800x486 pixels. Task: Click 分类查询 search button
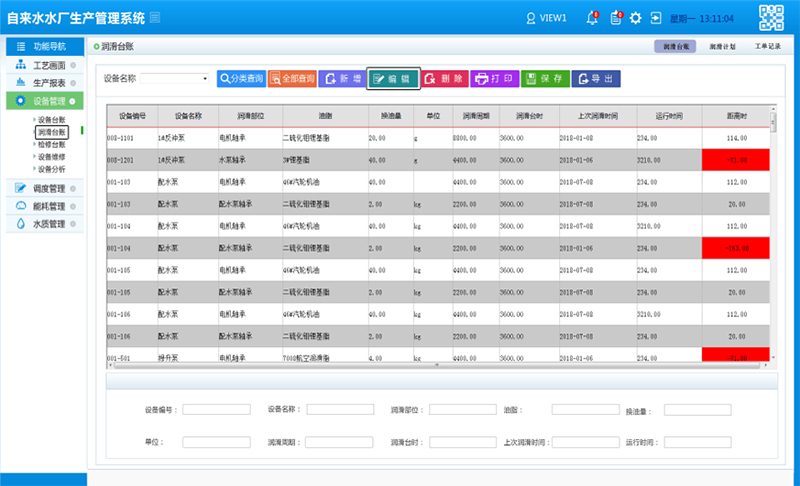[240, 78]
